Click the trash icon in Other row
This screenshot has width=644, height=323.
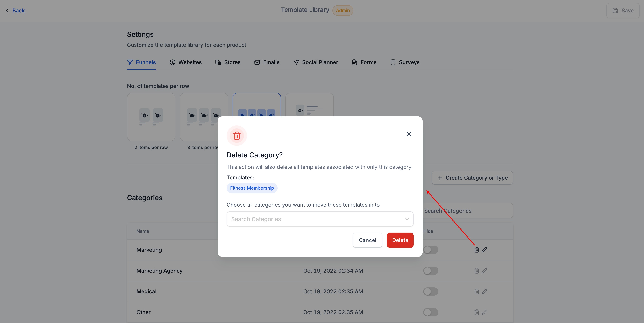477,312
